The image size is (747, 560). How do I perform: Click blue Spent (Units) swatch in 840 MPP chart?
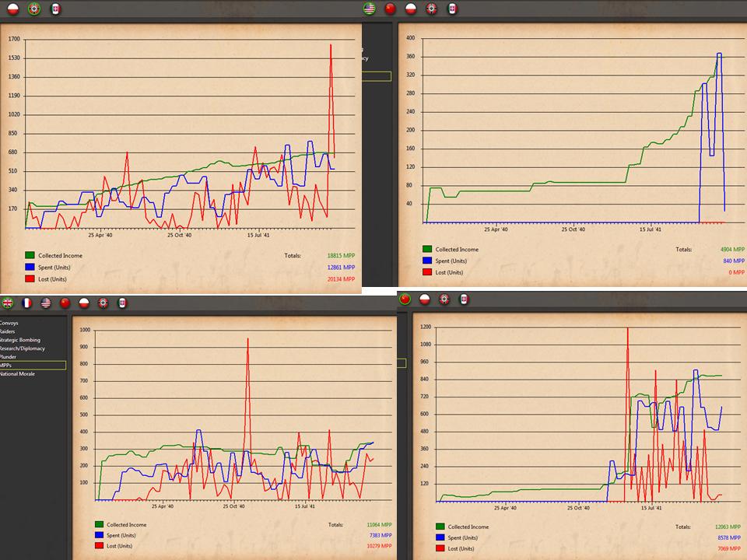[427, 261]
